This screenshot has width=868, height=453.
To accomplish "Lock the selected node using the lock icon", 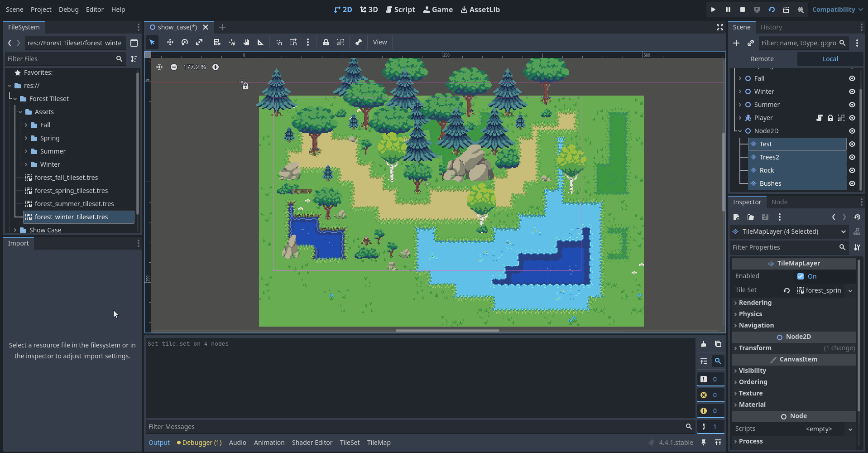I will pyautogui.click(x=326, y=42).
